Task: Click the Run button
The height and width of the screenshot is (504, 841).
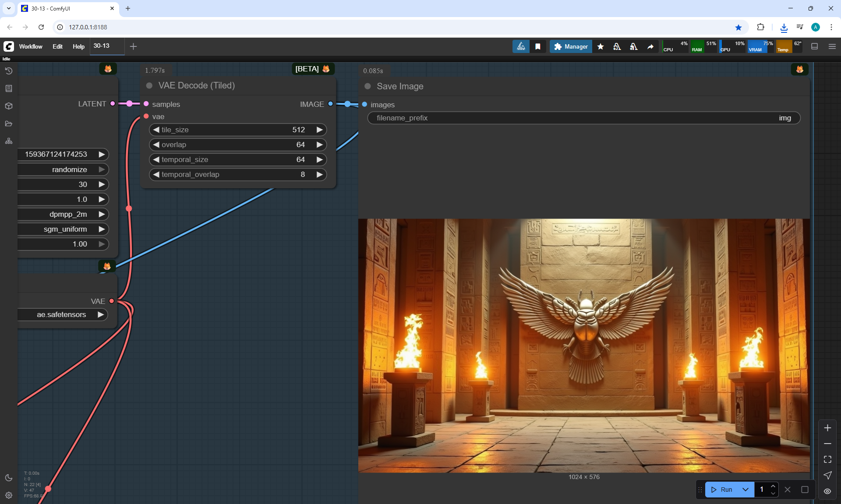Action: click(722, 490)
